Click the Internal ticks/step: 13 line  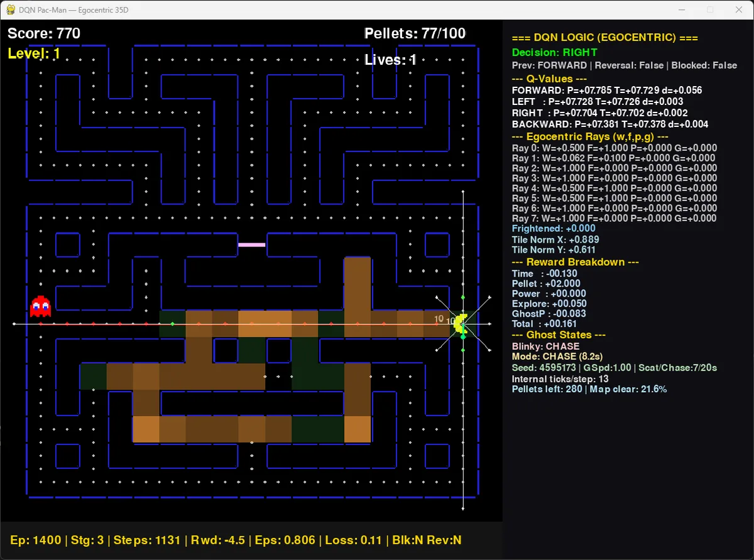pyautogui.click(x=560, y=379)
